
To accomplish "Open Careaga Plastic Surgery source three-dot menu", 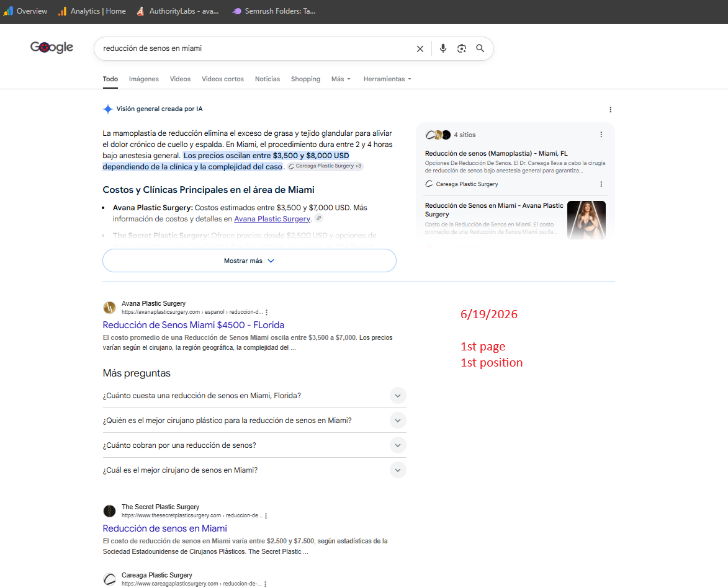I will click(x=601, y=184).
